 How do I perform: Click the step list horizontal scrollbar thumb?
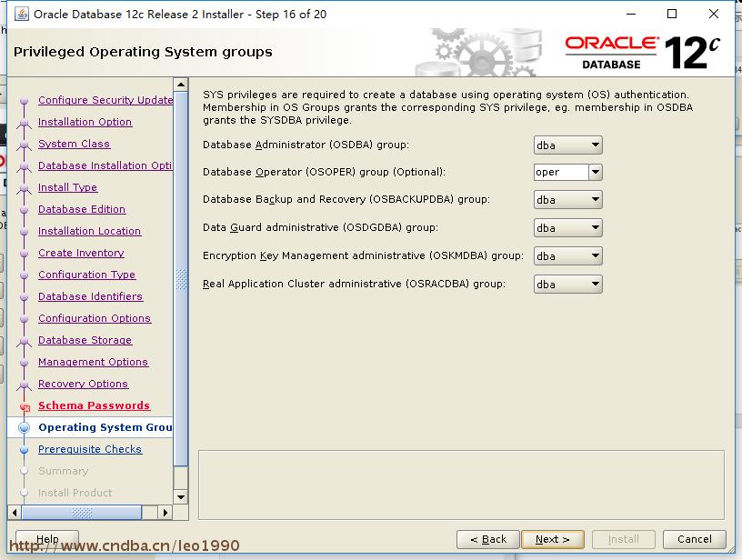point(82,512)
